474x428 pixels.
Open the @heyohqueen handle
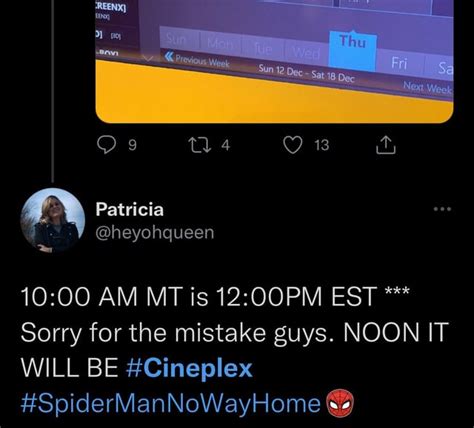tap(155, 233)
